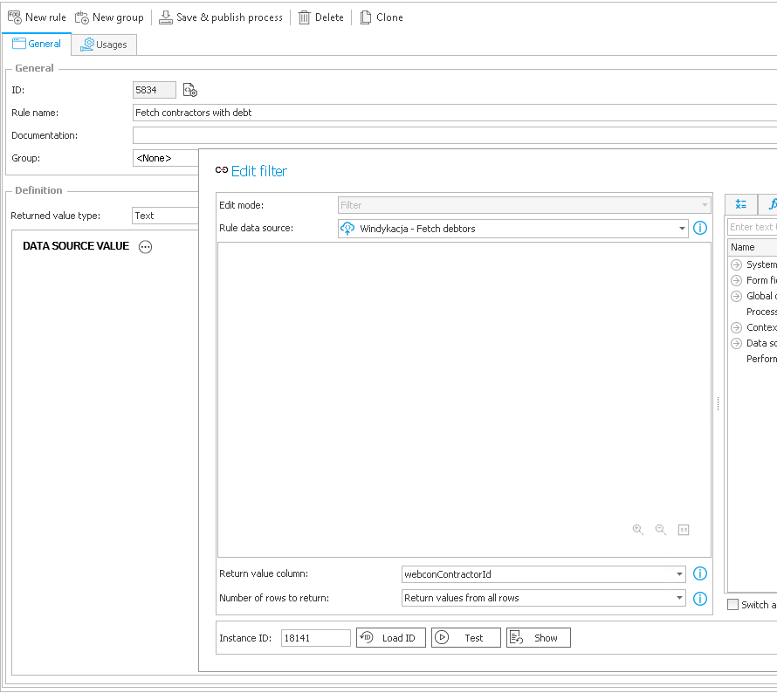
Task: Expand the Global tree node
Action: tap(736, 296)
